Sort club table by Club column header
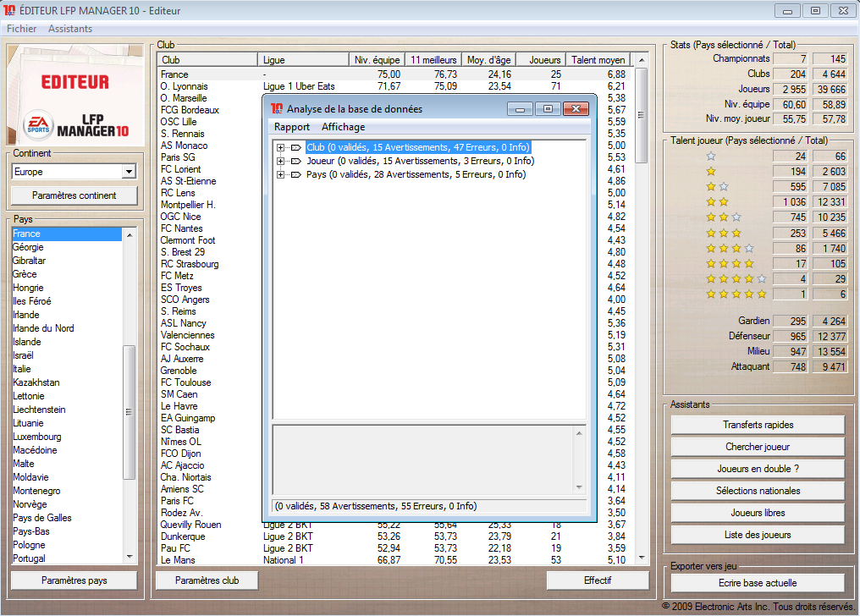Image resolution: width=860 pixels, height=616 pixels. (207, 60)
